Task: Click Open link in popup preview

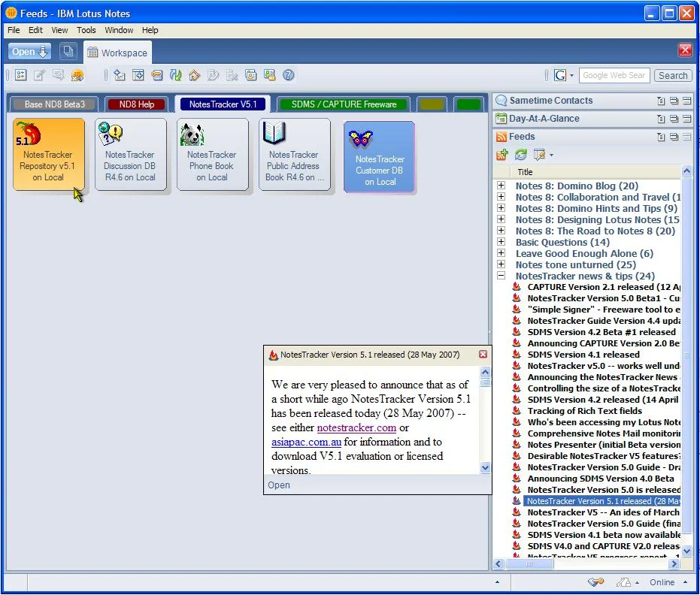Action: (x=279, y=485)
